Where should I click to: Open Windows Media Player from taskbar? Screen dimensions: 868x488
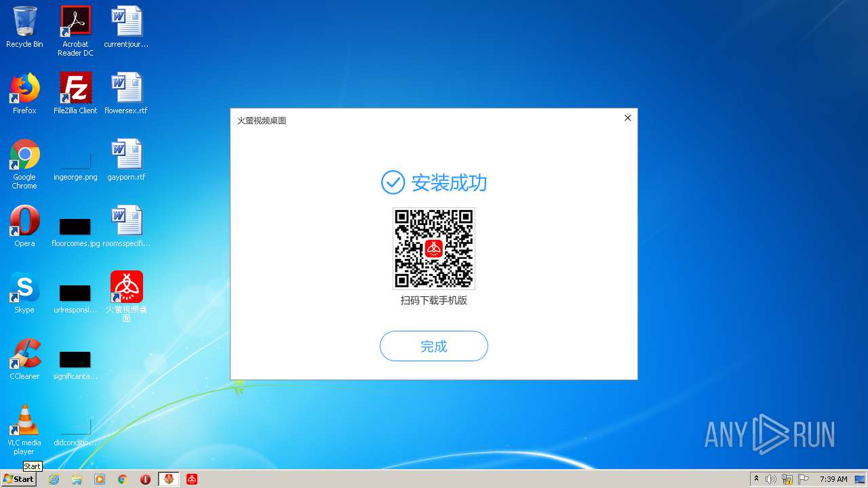pos(100,479)
